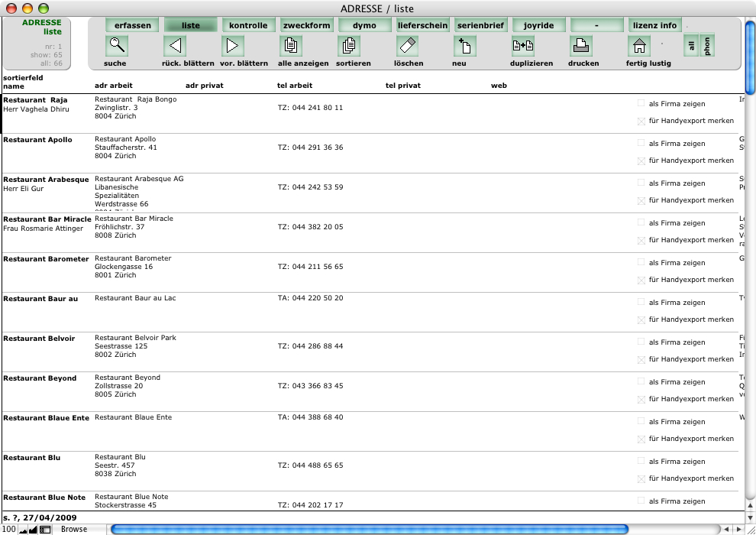Screen dimensions: 756x535
Task: Open the kontrolle tab
Action: 248,25
